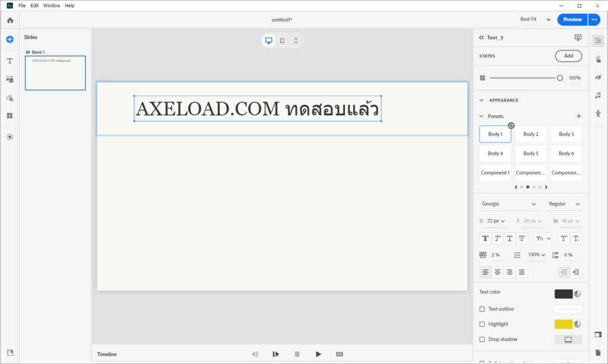Viewport: 608px width, 364px height.
Task: Center align text
Action: pos(498,272)
